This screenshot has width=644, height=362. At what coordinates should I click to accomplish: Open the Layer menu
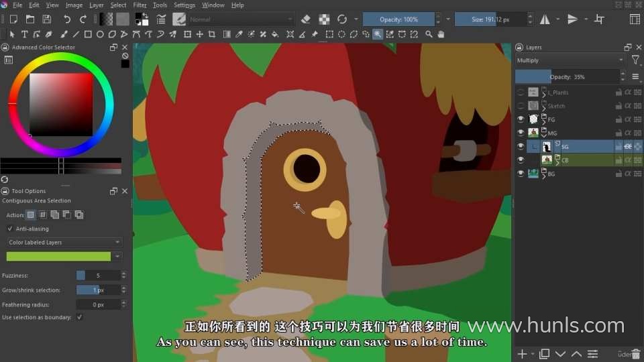pos(97,5)
